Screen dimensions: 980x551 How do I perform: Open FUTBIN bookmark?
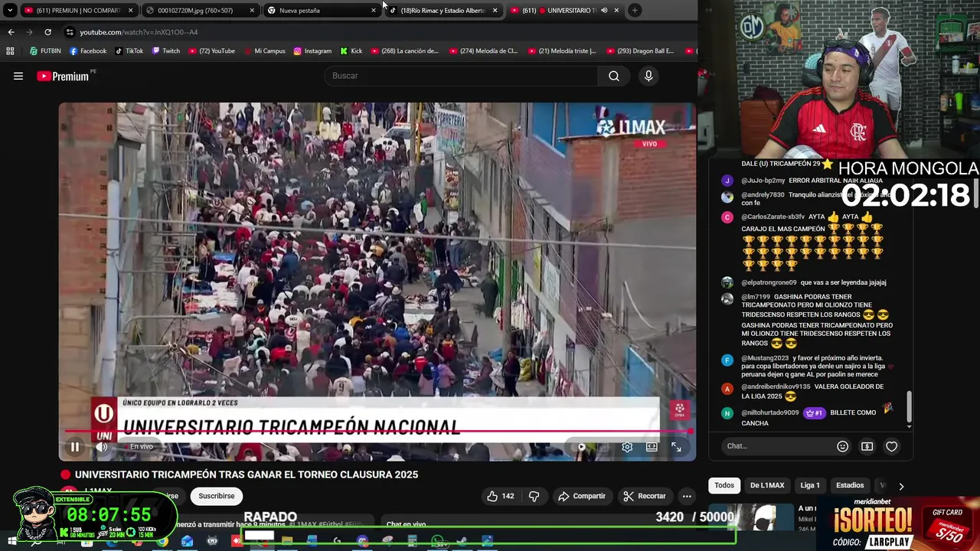(x=45, y=51)
